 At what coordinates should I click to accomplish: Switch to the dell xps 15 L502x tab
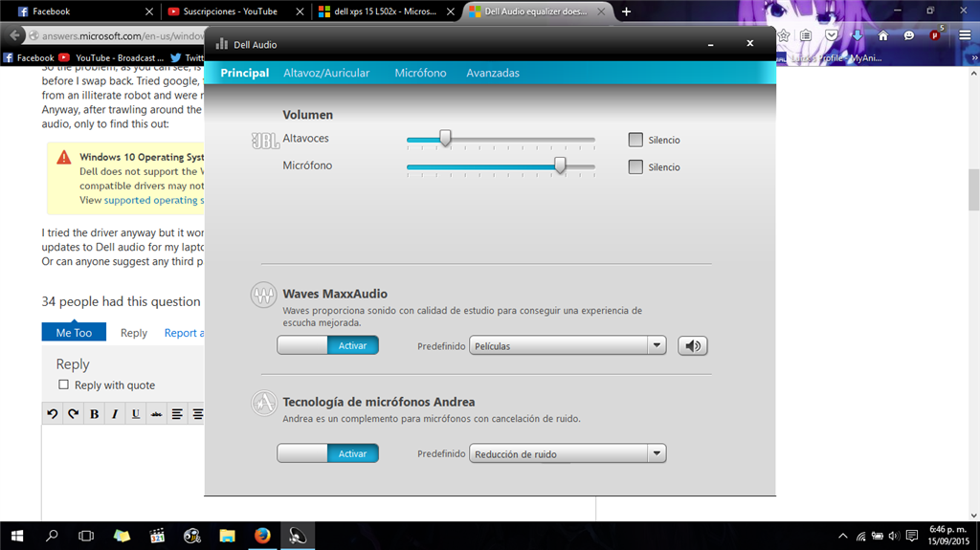[x=386, y=11]
